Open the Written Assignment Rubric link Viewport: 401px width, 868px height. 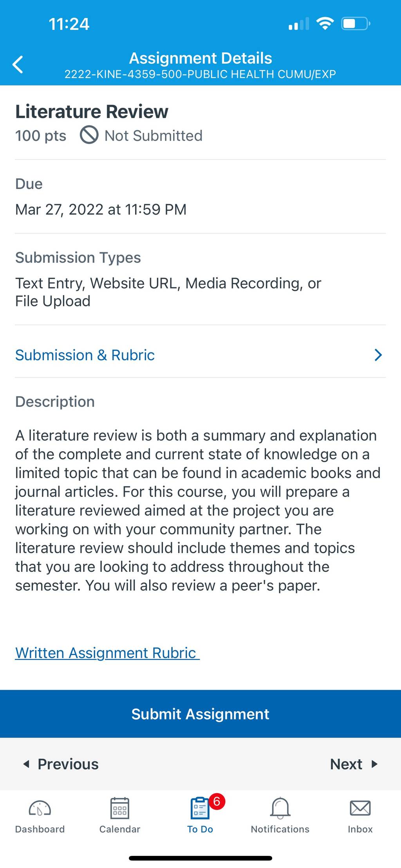[x=107, y=653]
